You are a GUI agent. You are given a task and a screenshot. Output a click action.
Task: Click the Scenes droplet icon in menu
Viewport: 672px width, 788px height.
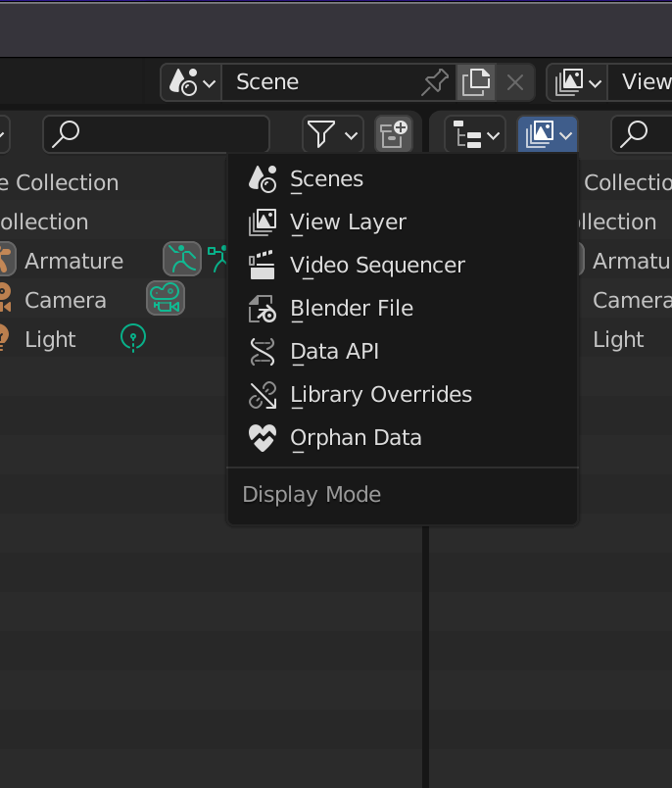(x=263, y=179)
